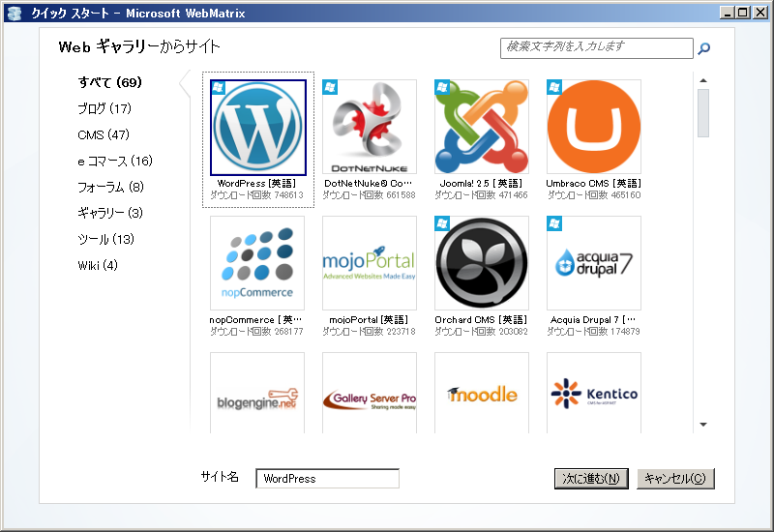Image resolution: width=774 pixels, height=532 pixels.
Task: Click the キャンセル(C) button
Action: (x=675, y=479)
